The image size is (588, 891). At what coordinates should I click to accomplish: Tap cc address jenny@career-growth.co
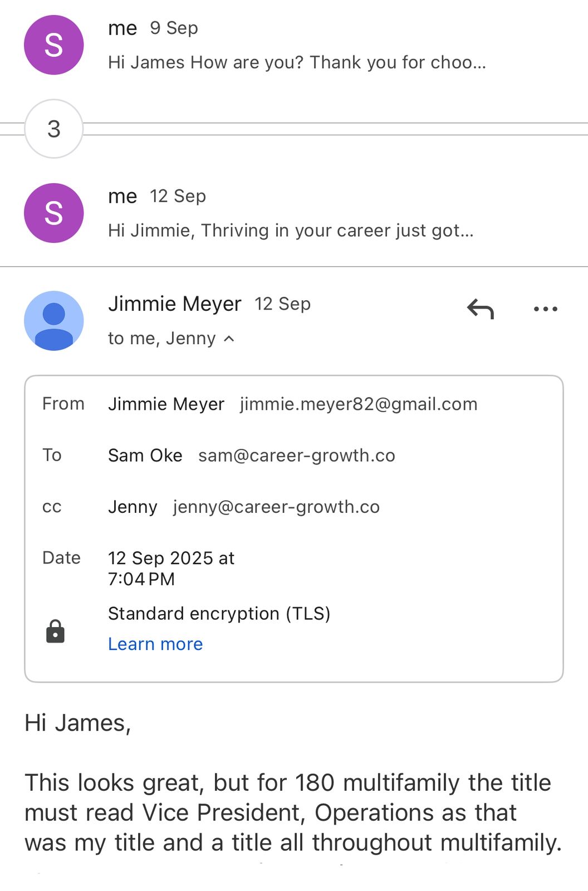tap(276, 507)
